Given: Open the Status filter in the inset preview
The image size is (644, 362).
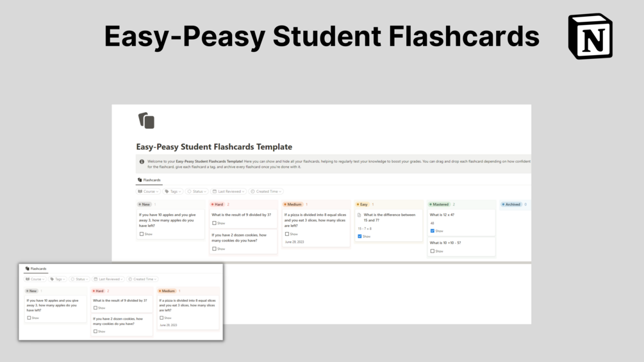Looking at the screenshot, I should click(79, 279).
